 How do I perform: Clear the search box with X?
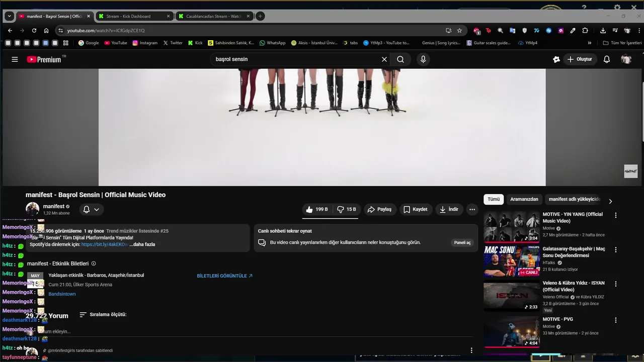[384, 59]
